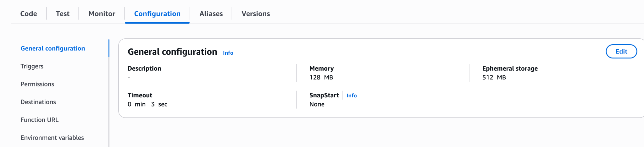Open the Monitor tab
The width and height of the screenshot is (644, 147).
tap(102, 14)
